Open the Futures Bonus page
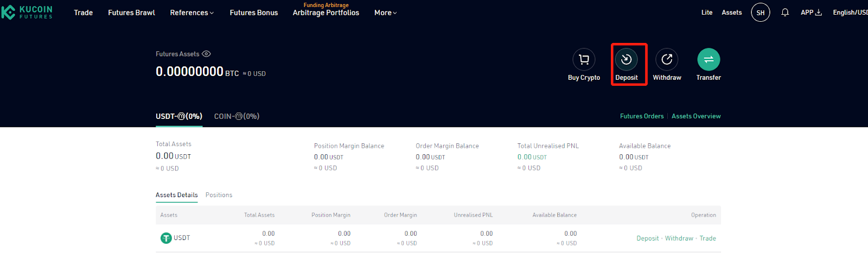 (253, 12)
